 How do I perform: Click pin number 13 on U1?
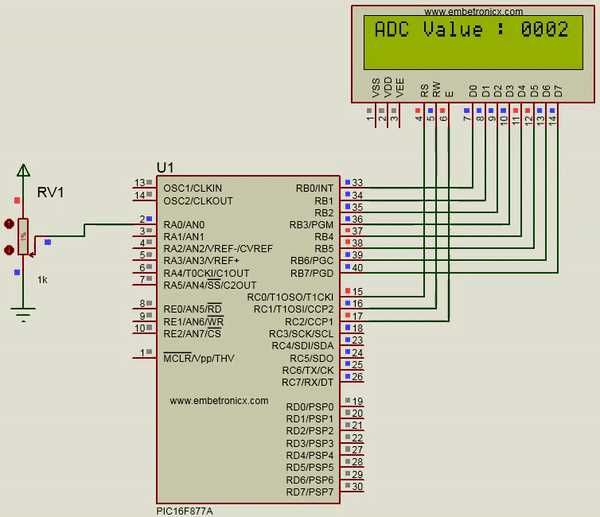pyautogui.click(x=140, y=183)
